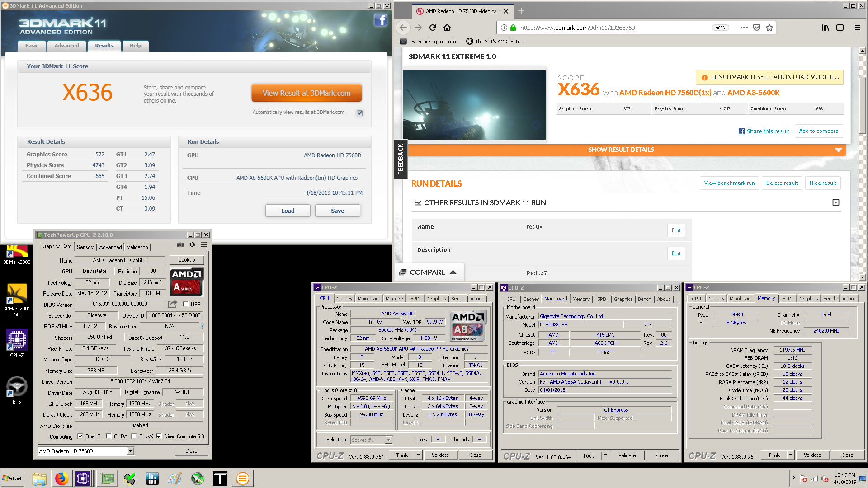The height and width of the screenshot is (488, 868).
Task: Click the black T taskbar icon
Action: [220, 478]
